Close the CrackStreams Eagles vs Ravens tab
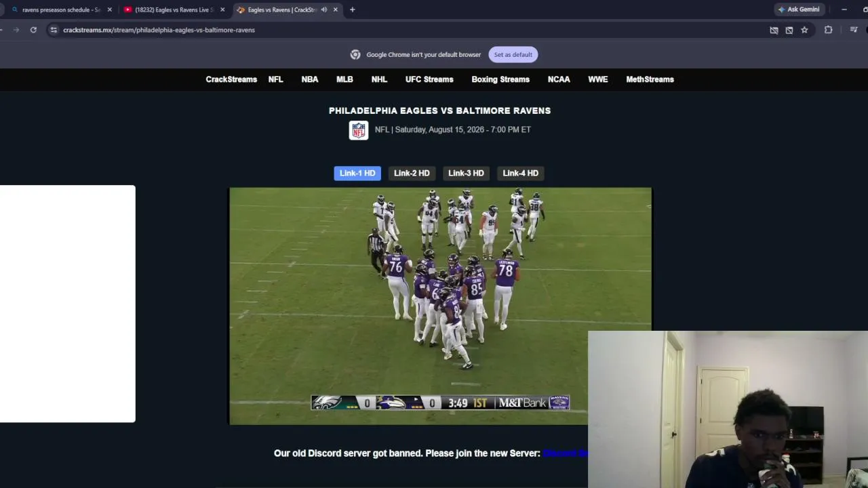This screenshot has height=488, width=868. [335, 9]
